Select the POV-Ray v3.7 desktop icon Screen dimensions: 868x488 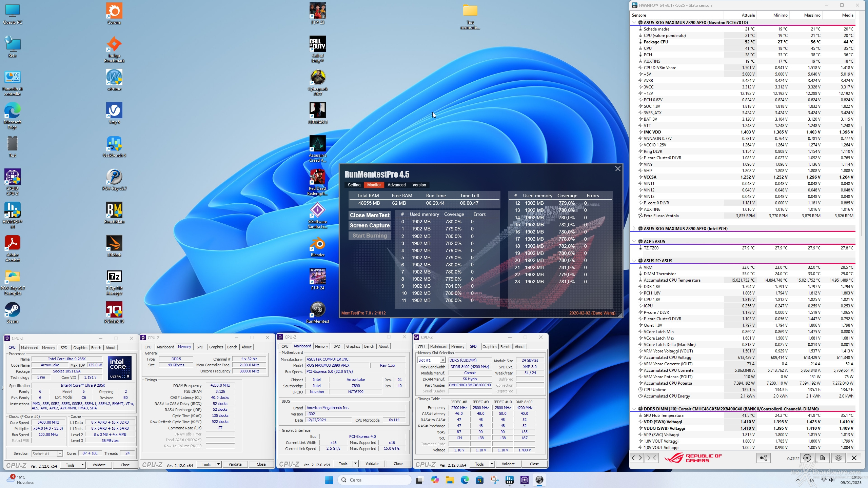[x=114, y=180]
